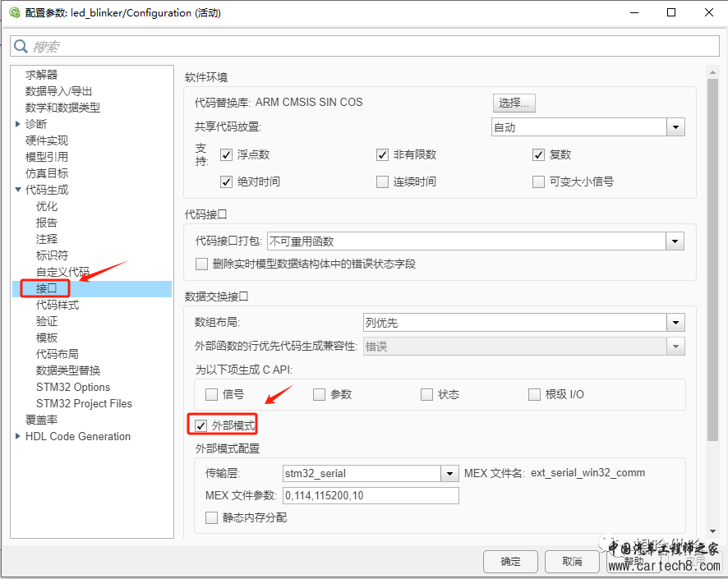728x579 pixels.
Task: Open the 共享代码放置 dropdown
Action: coord(587,127)
